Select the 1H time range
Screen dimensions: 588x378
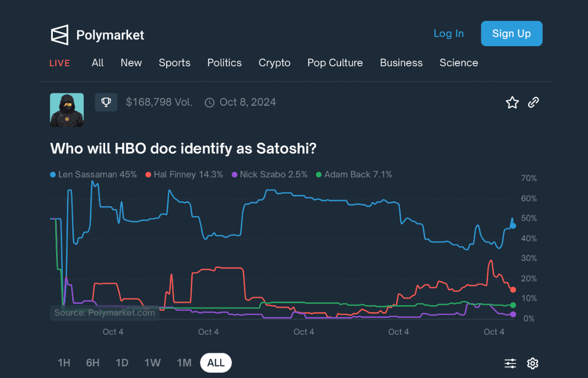pos(64,363)
